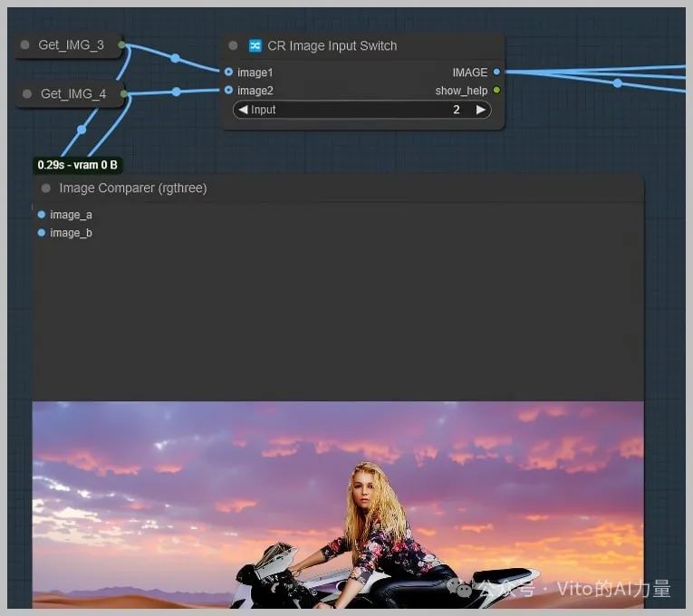Screen dimensions: 693x616
Task: Click the Input value field showing 2
Action: 362,110
